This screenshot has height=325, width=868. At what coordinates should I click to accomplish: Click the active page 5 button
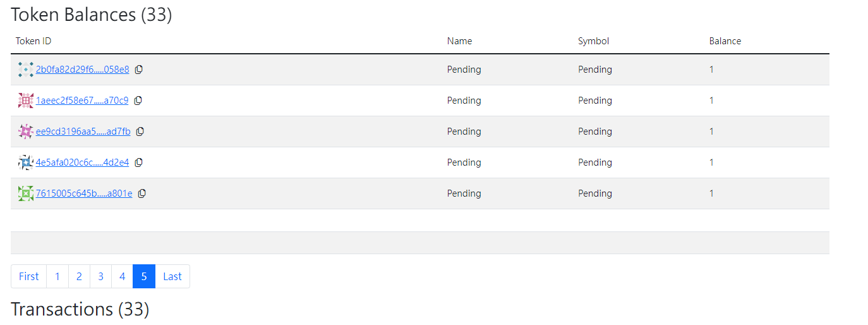pyautogui.click(x=144, y=276)
